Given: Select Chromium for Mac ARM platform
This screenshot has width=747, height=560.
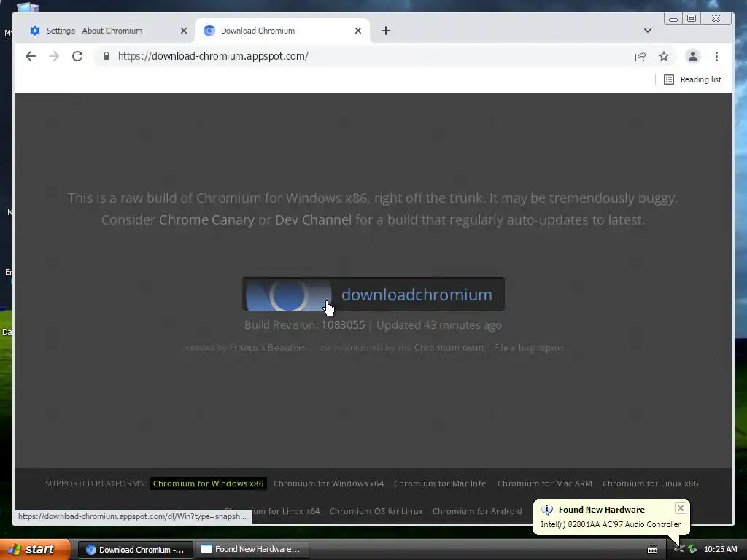Looking at the screenshot, I should coord(544,483).
